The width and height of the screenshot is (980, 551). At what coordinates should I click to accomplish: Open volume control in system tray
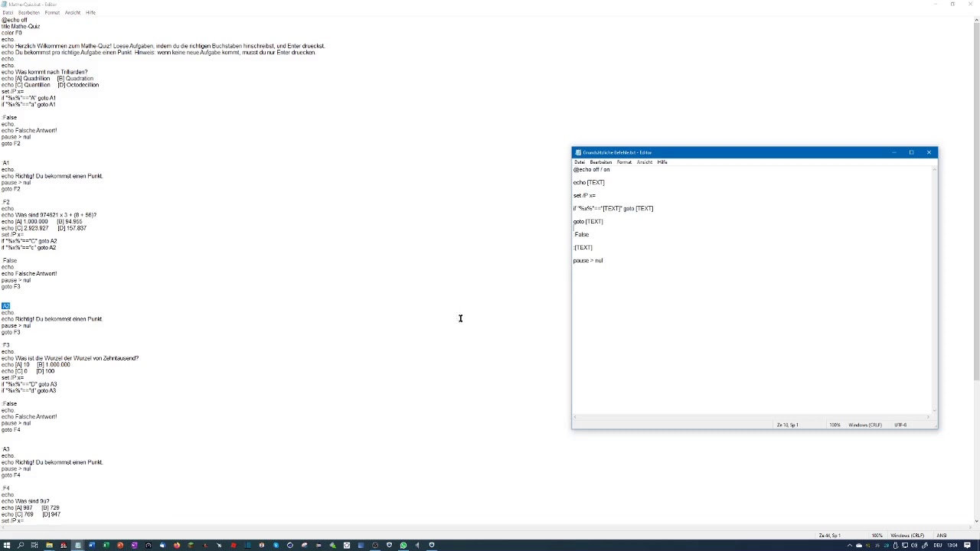(x=914, y=546)
